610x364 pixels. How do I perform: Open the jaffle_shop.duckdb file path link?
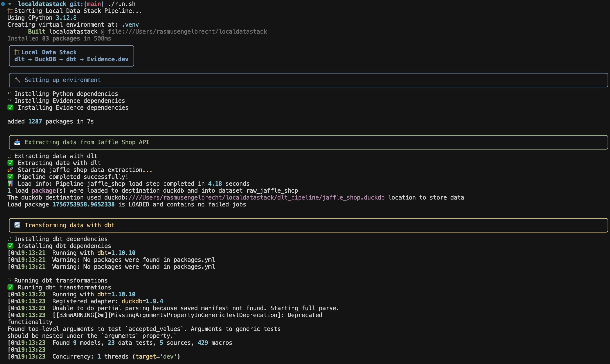point(257,198)
